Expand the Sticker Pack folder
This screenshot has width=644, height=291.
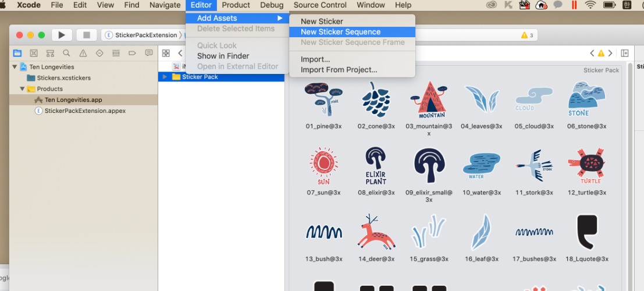tap(165, 77)
